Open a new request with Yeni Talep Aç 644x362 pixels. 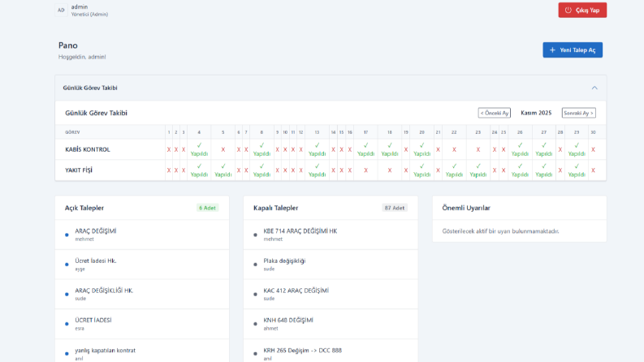pos(573,50)
